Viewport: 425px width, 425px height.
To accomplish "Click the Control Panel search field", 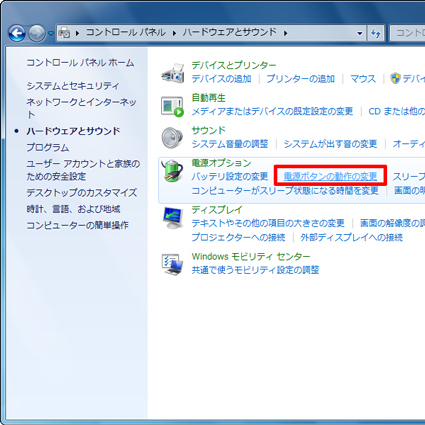I will (407, 33).
